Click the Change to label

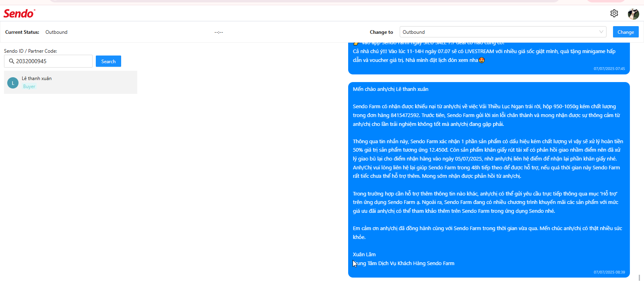(x=381, y=32)
